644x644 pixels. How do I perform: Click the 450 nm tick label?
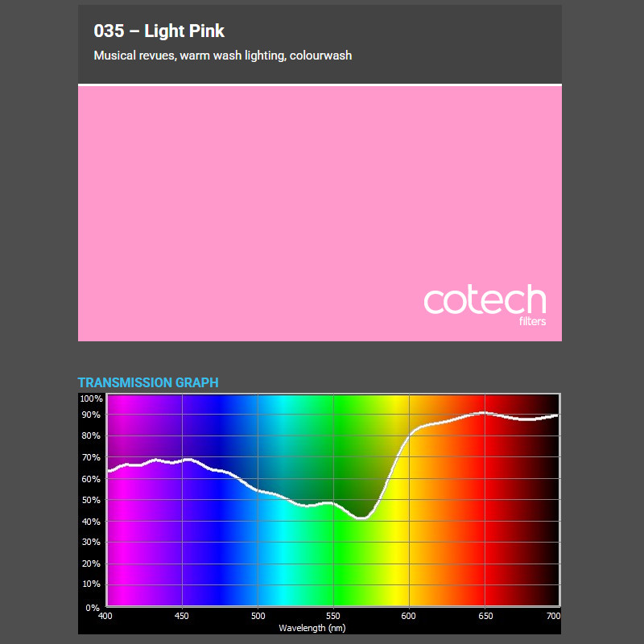[x=181, y=614]
